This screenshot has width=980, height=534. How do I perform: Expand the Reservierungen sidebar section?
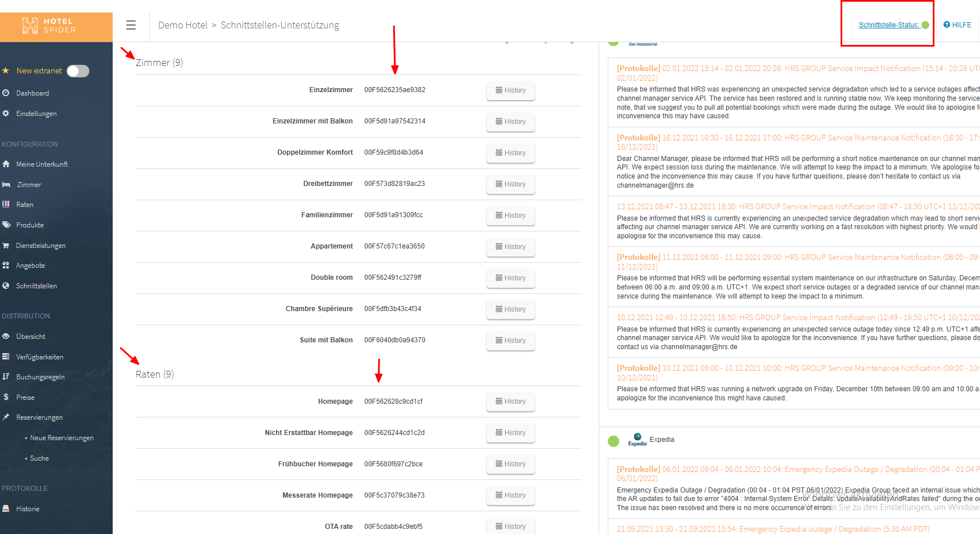coord(39,417)
